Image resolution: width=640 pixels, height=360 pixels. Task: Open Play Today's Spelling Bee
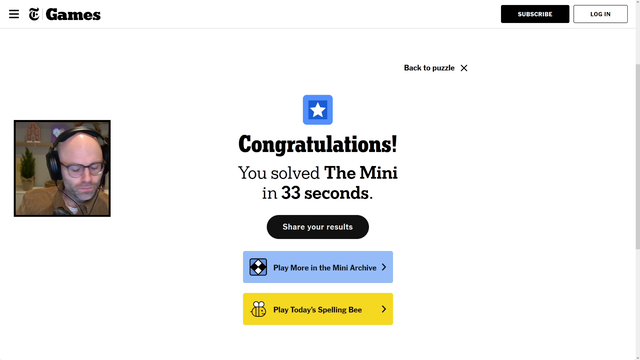(x=318, y=309)
